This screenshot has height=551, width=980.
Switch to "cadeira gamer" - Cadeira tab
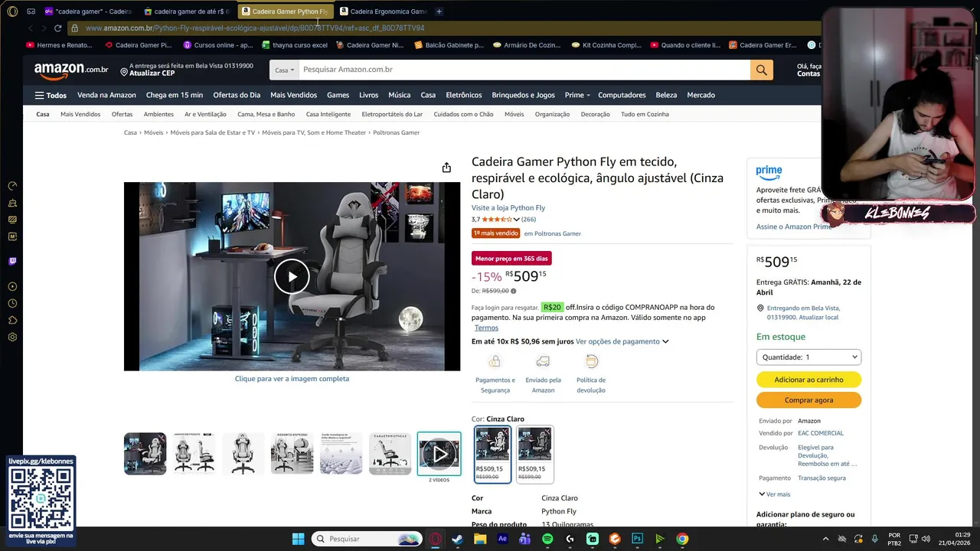point(88,11)
